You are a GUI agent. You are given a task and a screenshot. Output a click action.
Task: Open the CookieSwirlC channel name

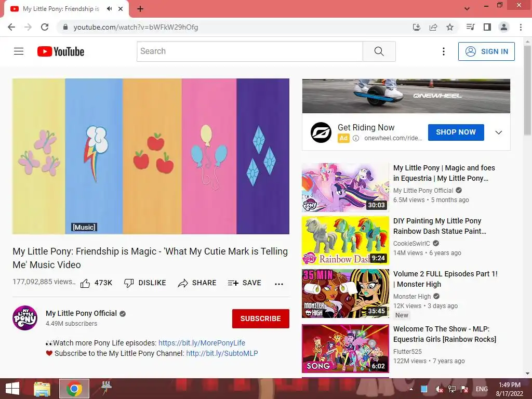(x=411, y=243)
